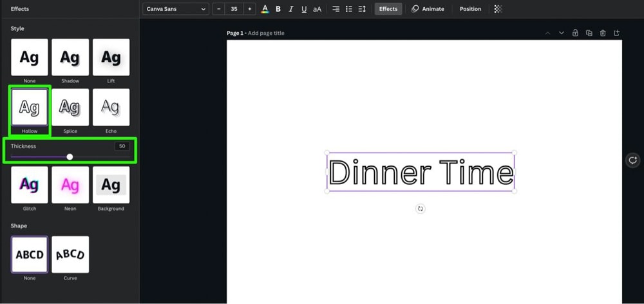Click the Thickness label
644x304 pixels.
pyautogui.click(x=23, y=146)
